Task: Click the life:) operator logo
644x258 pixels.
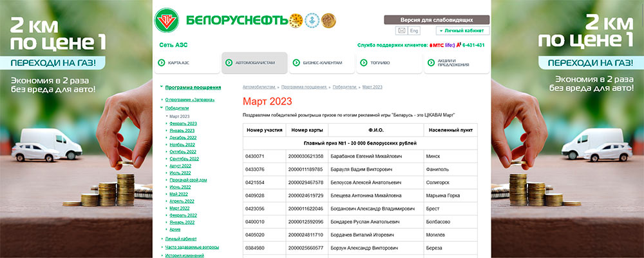Action: pyautogui.click(x=450, y=45)
